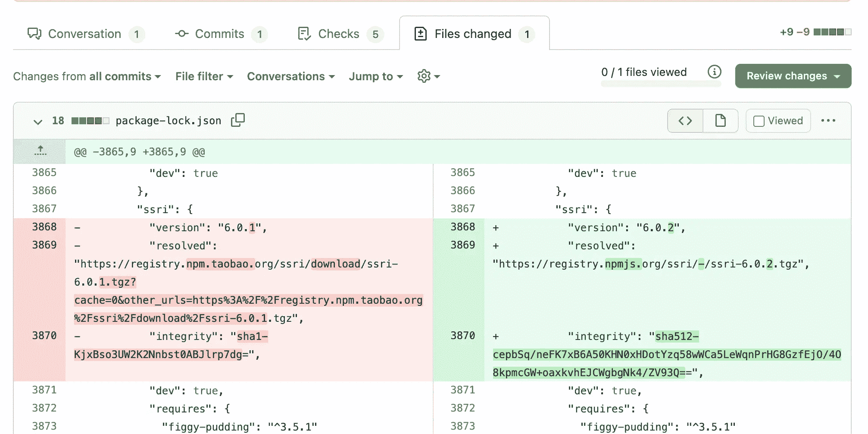Open the commits tab icon
Screen dimensions: 868x434
point(182,34)
